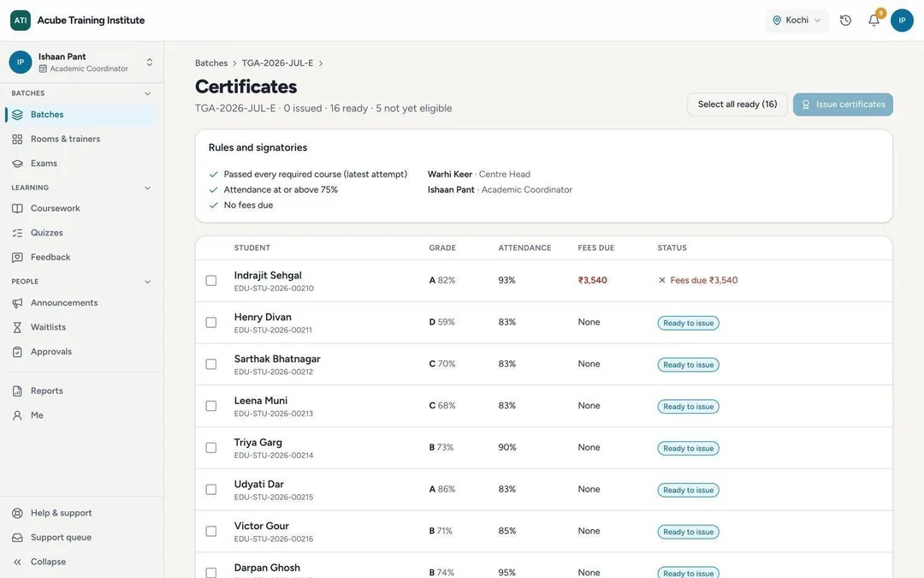Click the GRADE column header
The height and width of the screenshot is (578, 924).
pyautogui.click(x=442, y=247)
